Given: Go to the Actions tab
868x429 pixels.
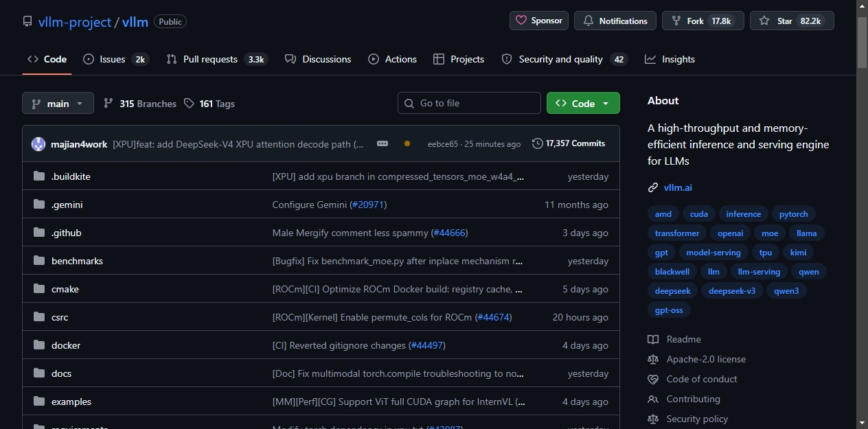Looking at the screenshot, I should coord(392,59).
